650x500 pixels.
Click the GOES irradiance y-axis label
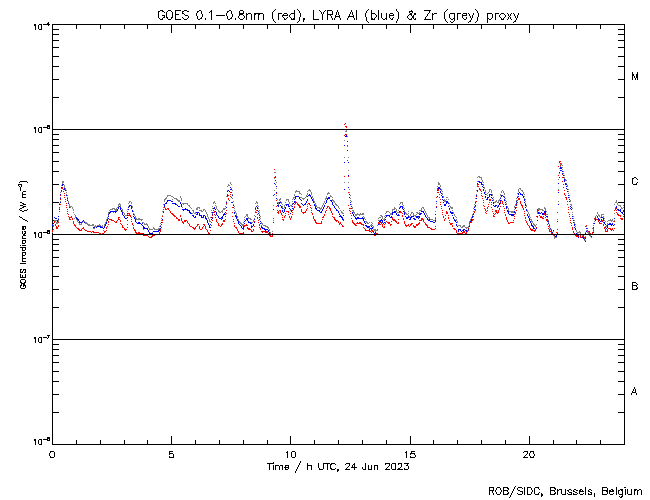click(22, 235)
